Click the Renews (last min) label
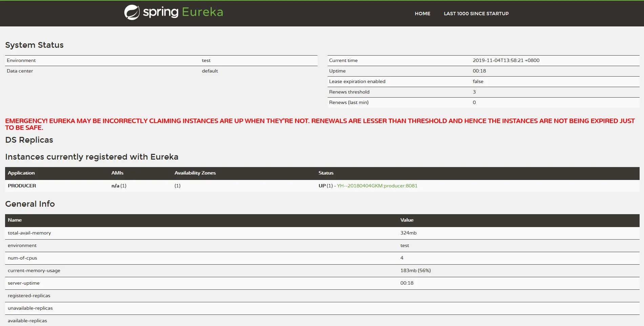Image resolution: width=644 pixels, height=326 pixels. pos(349,102)
